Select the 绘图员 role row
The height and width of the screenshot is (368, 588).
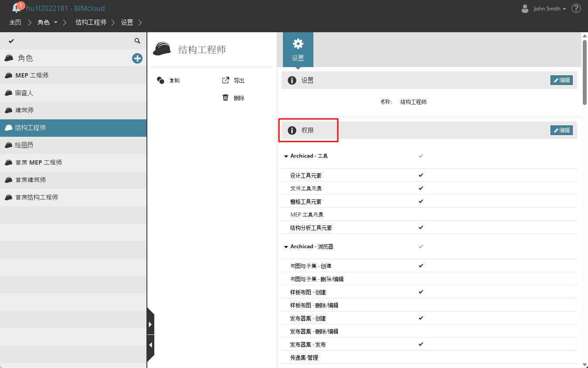pos(73,145)
